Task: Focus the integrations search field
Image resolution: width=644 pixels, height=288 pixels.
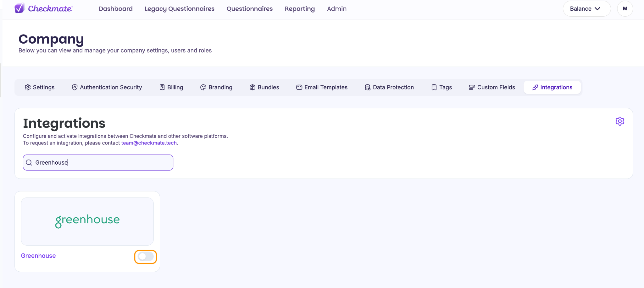Action: click(x=98, y=162)
